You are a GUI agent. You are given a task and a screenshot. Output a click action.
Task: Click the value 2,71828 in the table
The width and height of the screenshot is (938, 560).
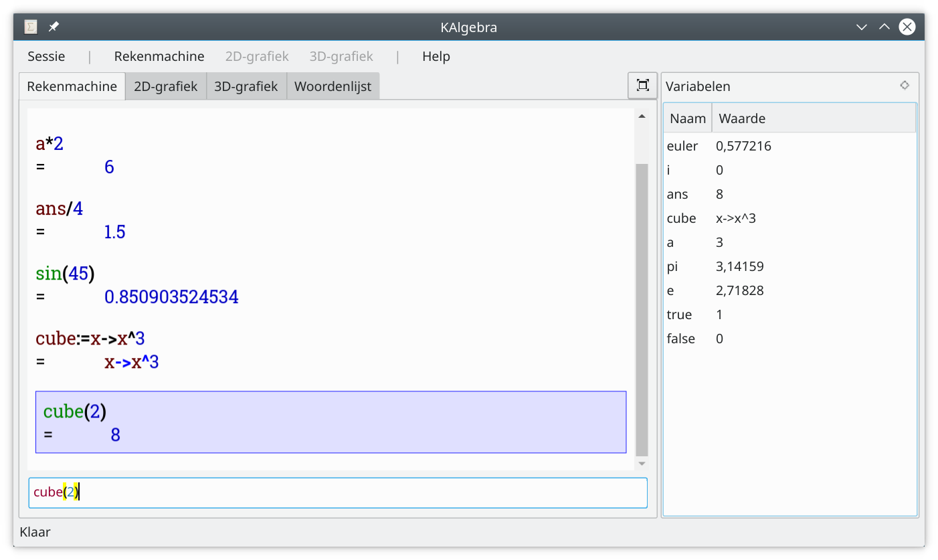(x=740, y=290)
